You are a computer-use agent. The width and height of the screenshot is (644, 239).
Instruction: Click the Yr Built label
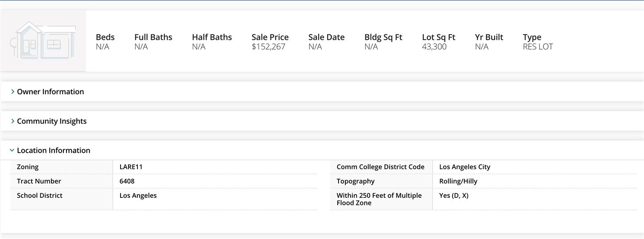pos(489,37)
